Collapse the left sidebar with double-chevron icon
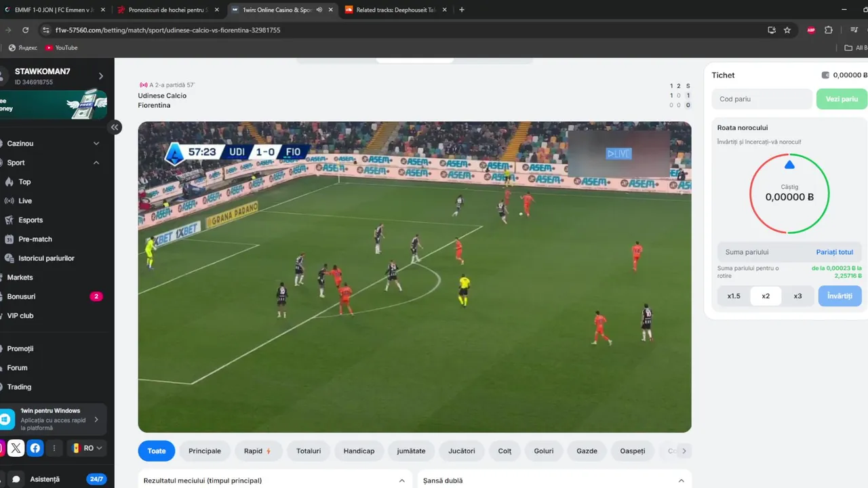The width and height of the screenshot is (868, 488). point(115,127)
